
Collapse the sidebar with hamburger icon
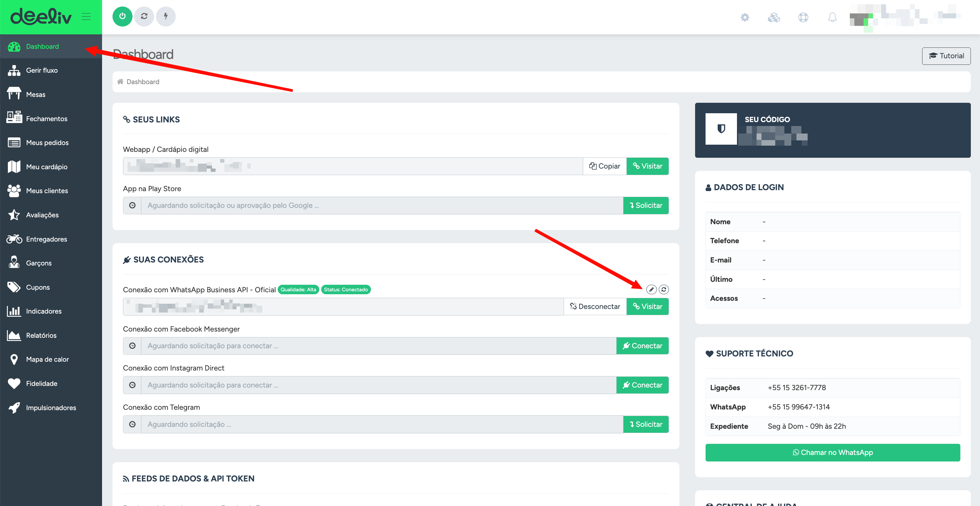(86, 16)
